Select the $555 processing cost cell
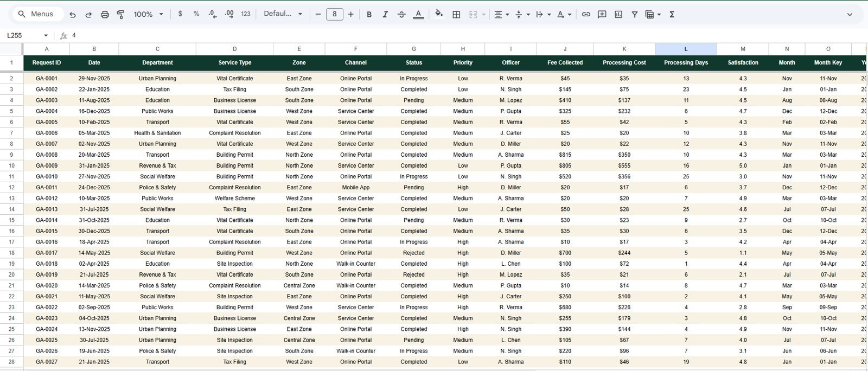This screenshot has width=868, height=371. (x=624, y=165)
